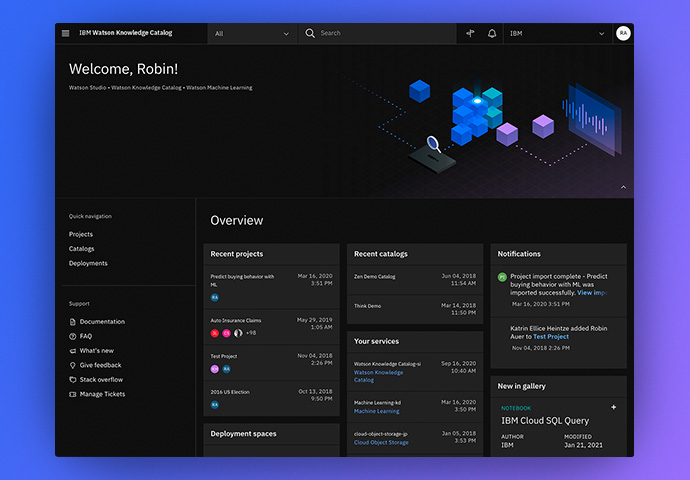
Task: Click the pink avatar in Auto Insurance Claims
Action: (226, 333)
